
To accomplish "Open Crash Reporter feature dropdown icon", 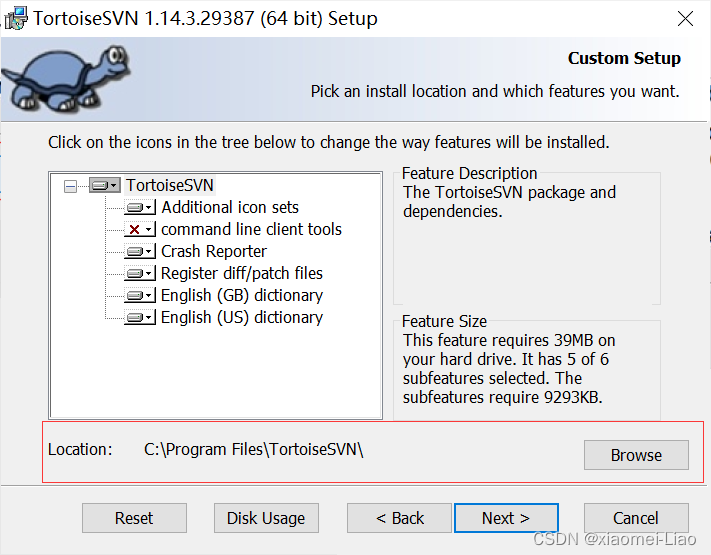I will (140, 251).
